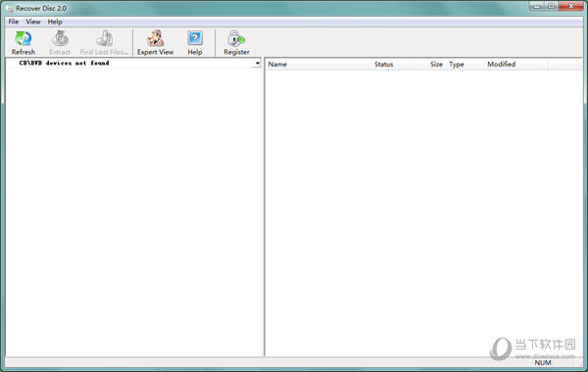Select the 'CD\DVD devices not found' text

tap(64, 63)
